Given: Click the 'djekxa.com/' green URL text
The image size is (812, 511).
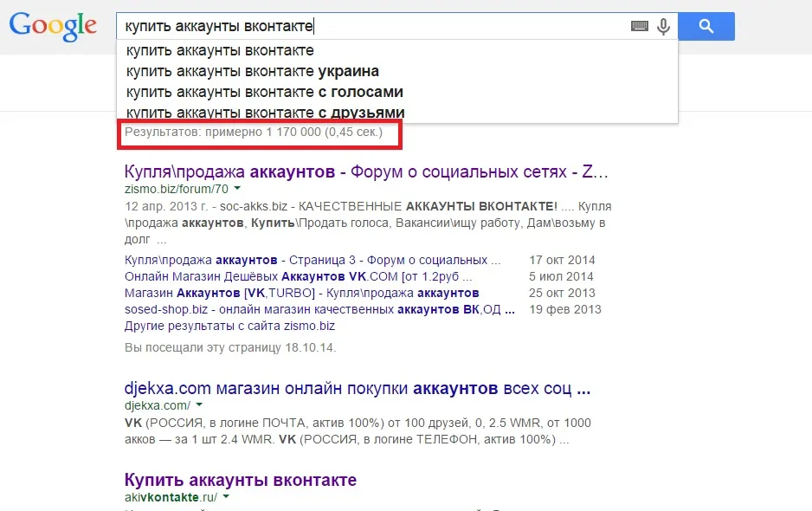Looking at the screenshot, I should [x=158, y=405].
